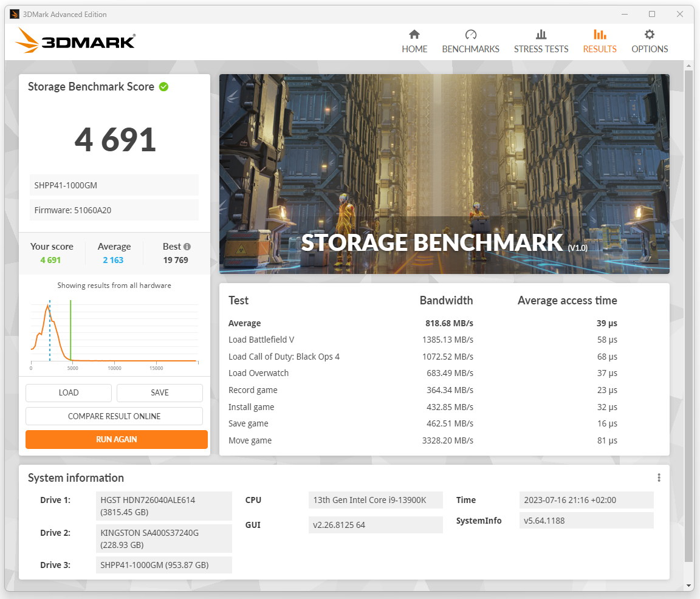Click the LOAD button
Image resolution: width=700 pixels, height=599 pixels.
69,393
